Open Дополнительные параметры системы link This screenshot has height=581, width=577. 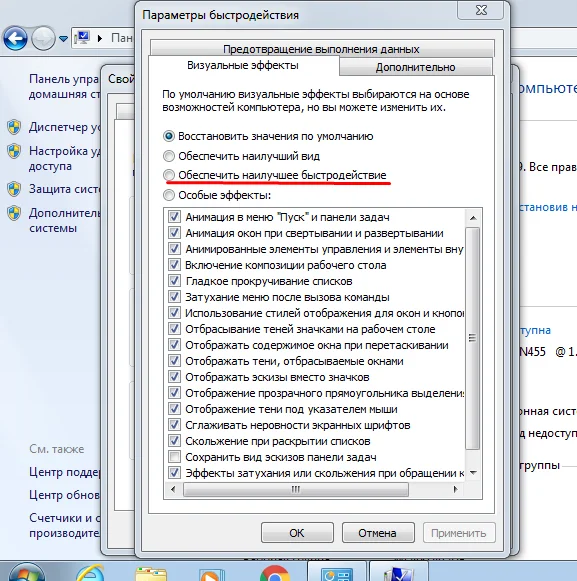coord(64,220)
